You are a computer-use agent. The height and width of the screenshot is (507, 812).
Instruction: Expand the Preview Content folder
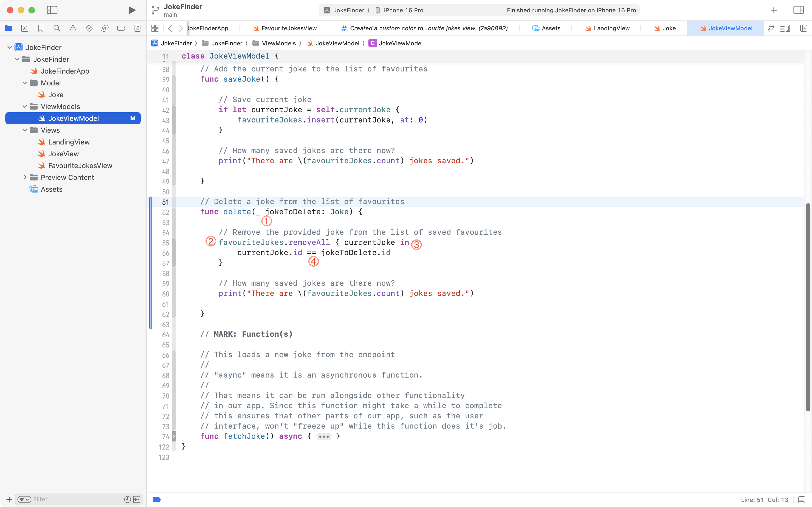click(25, 178)
